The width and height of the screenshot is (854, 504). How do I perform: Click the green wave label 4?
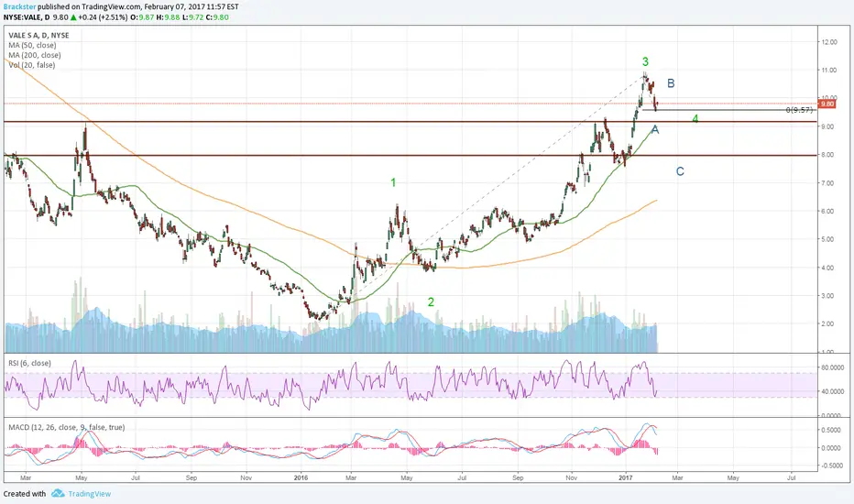point(695,119)
